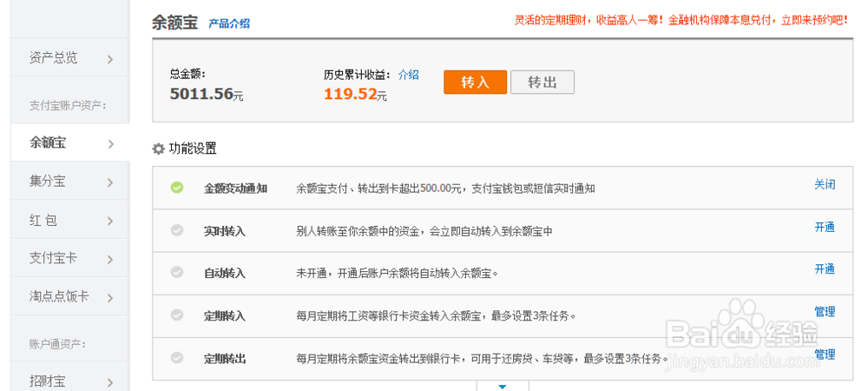
Task: Disable 金额变动通知 via 关闭 link
Action: point(824,184)
